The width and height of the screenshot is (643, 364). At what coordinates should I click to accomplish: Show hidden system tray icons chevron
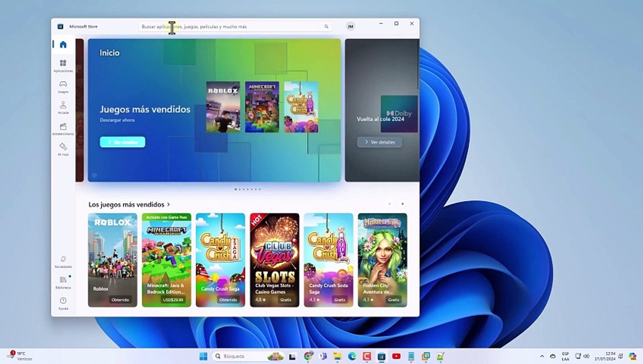pos(542,356)
